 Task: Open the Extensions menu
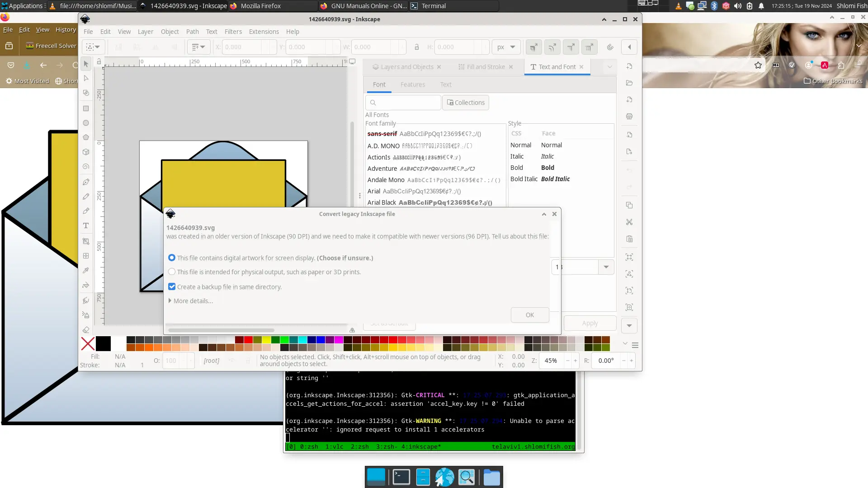[x=264, y=32]
